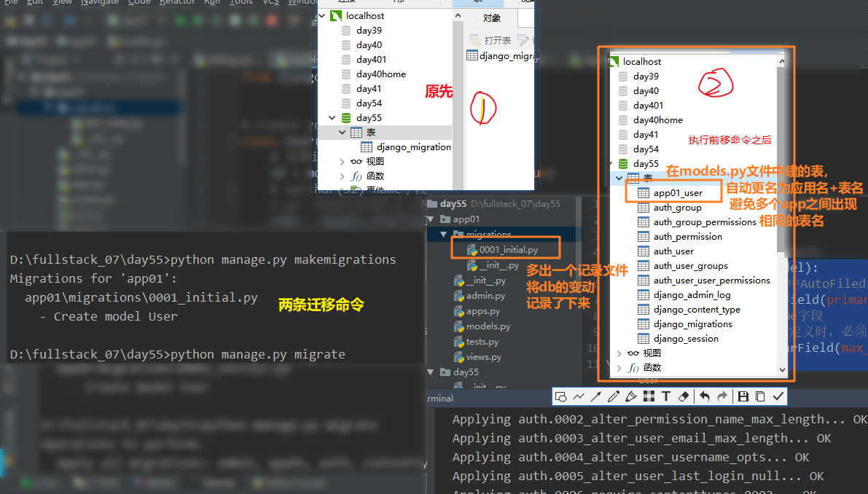This screenshot has width=868, height=494.
Task: Select auth_user table
Action: point(673,251)
